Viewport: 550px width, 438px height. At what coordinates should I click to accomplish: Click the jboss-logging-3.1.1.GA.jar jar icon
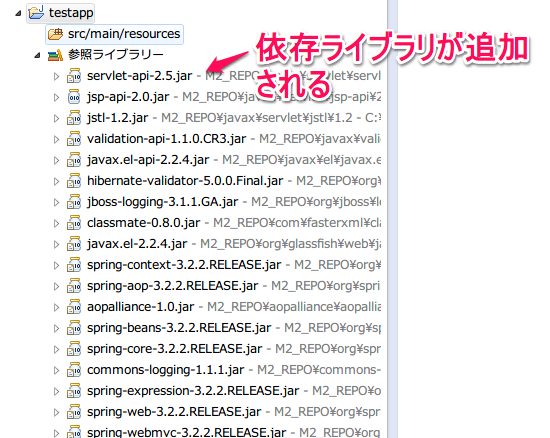click(74, 202)
